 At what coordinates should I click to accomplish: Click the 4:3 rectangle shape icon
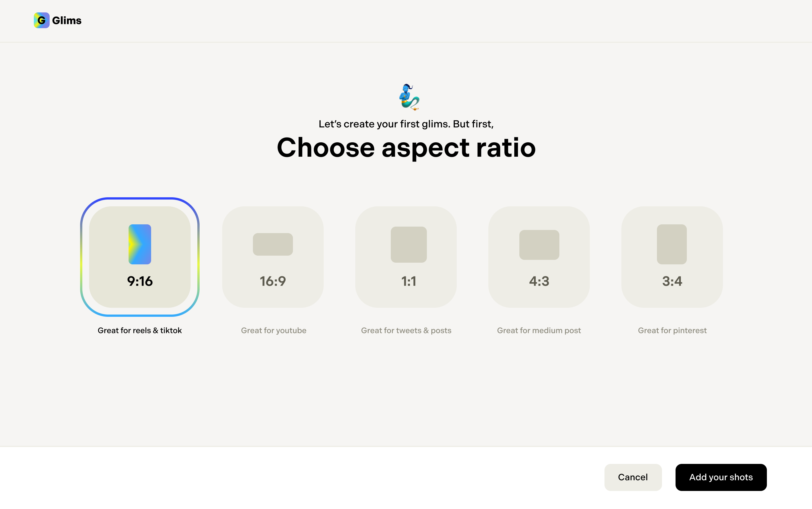point(539,245)
